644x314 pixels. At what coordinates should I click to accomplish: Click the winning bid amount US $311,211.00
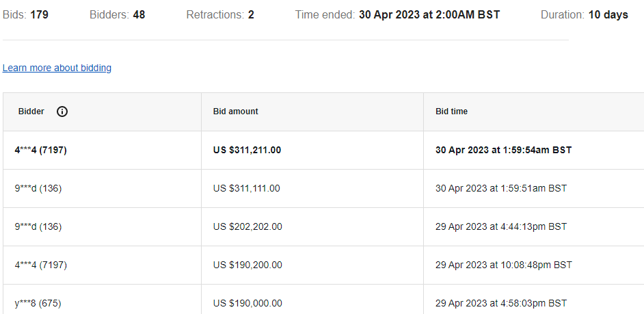247,150
